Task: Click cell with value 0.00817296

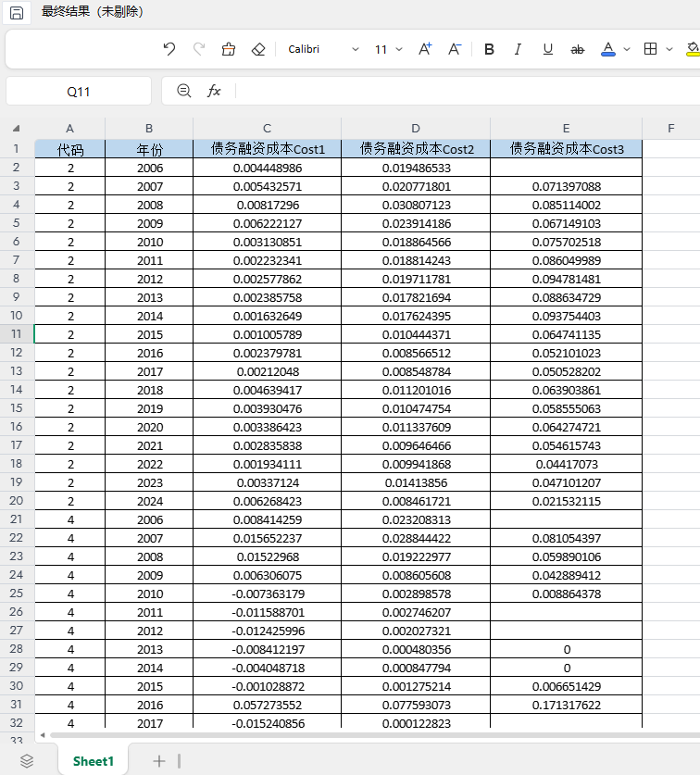Action: point(268,205)
